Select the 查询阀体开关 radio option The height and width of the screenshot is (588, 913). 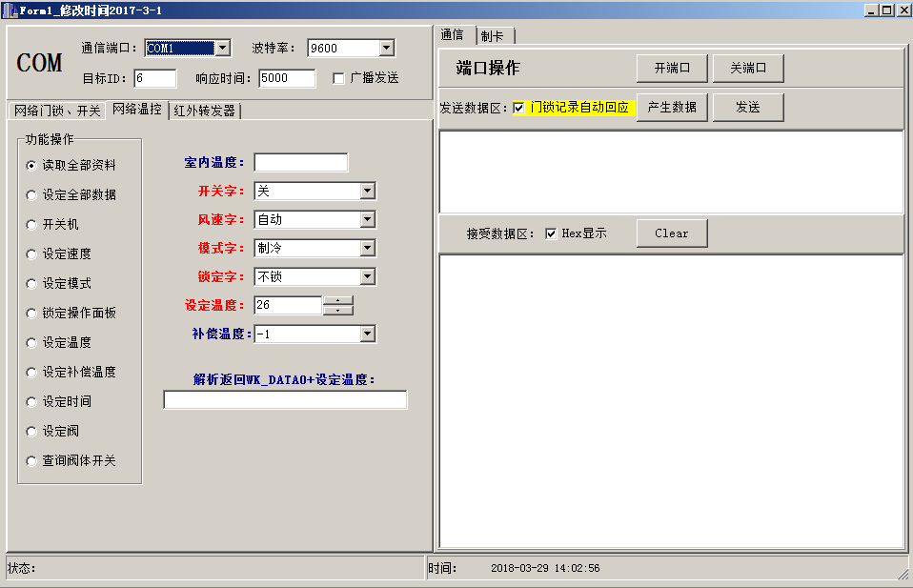[31, 461]
